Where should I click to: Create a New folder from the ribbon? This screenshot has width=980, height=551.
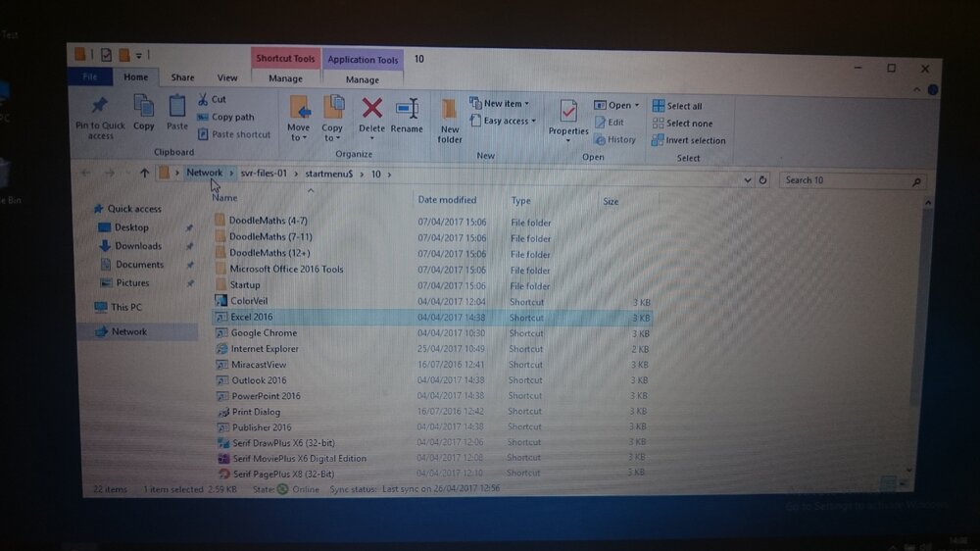coord(450,121)
